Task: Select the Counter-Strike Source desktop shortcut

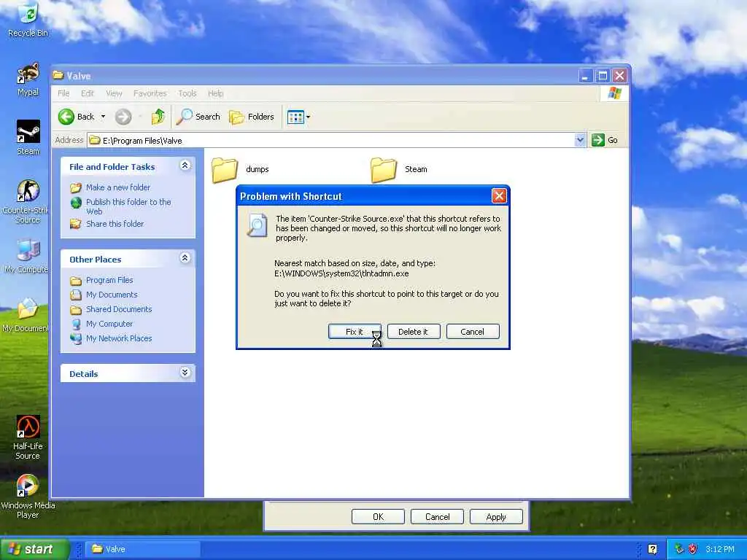Action: (x=27, y=201)
